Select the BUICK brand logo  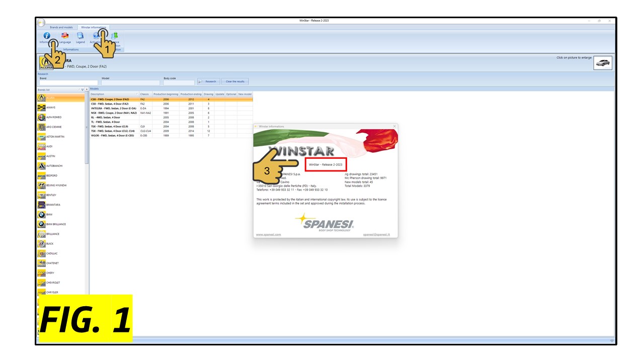(x=42, y=243)
